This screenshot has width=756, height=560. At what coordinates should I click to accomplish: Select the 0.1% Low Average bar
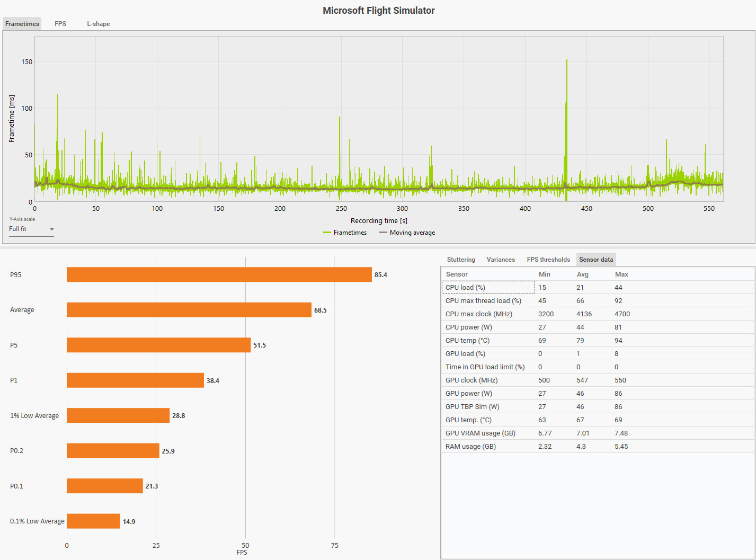point(93,521)
